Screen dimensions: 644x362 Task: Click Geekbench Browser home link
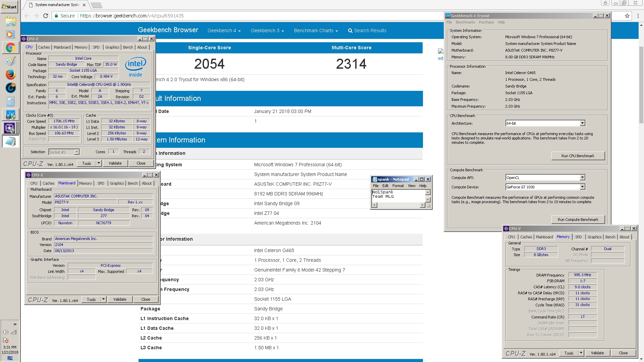coord(168,30)
